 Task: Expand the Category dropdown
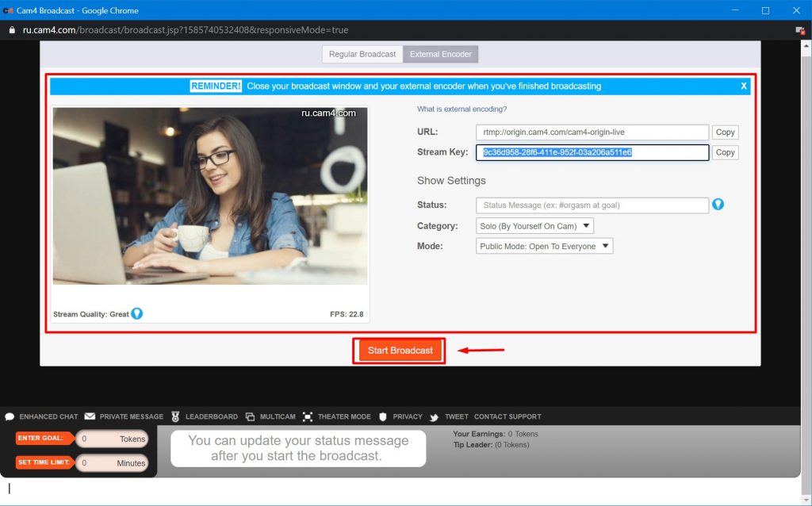click(535, 226)
